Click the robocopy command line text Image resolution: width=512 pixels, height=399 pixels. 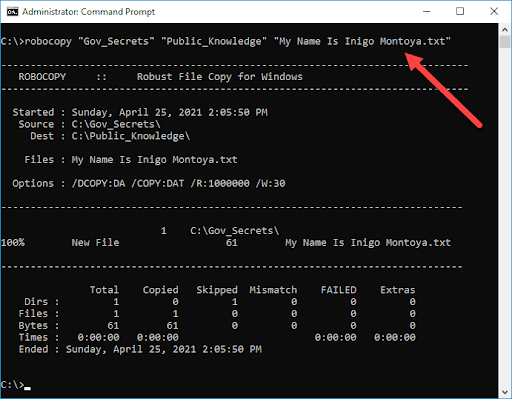point(226,41)
